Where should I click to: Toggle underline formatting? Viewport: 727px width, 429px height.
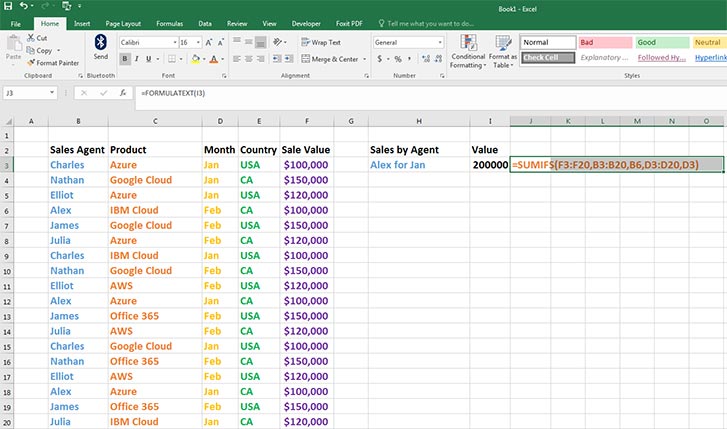pos(148,59)
